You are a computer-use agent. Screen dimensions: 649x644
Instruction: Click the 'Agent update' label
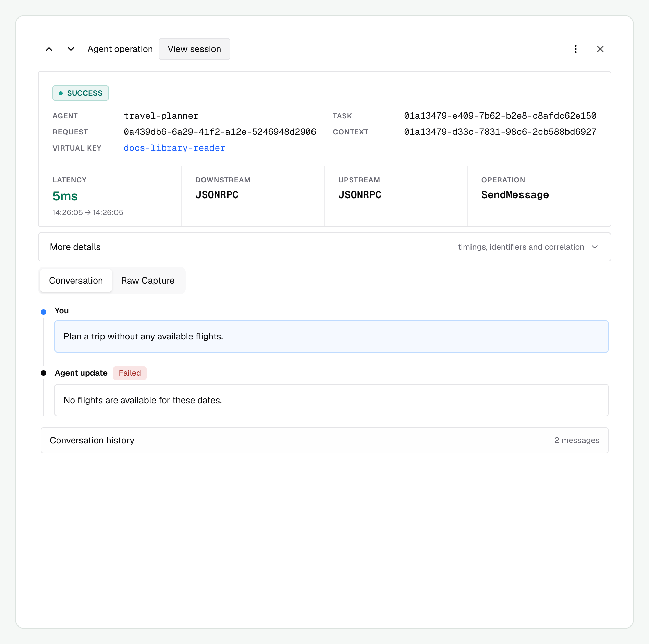coord(81,373)
